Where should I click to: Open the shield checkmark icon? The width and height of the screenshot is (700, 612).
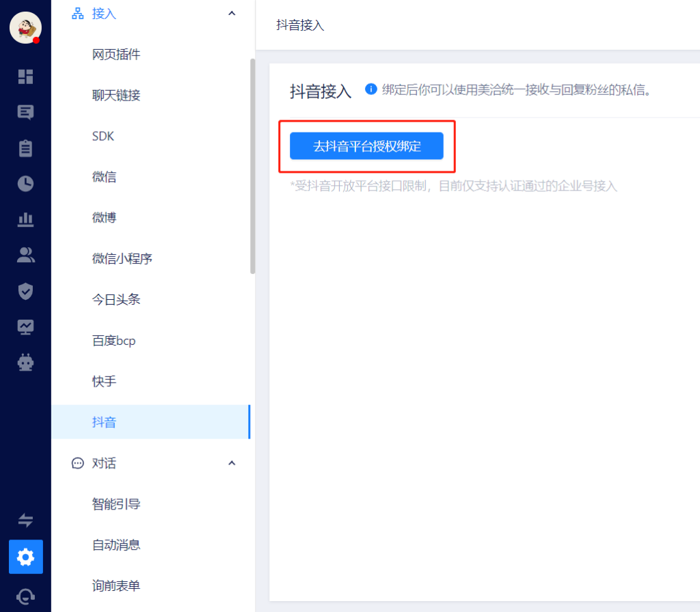coord(25,291)
